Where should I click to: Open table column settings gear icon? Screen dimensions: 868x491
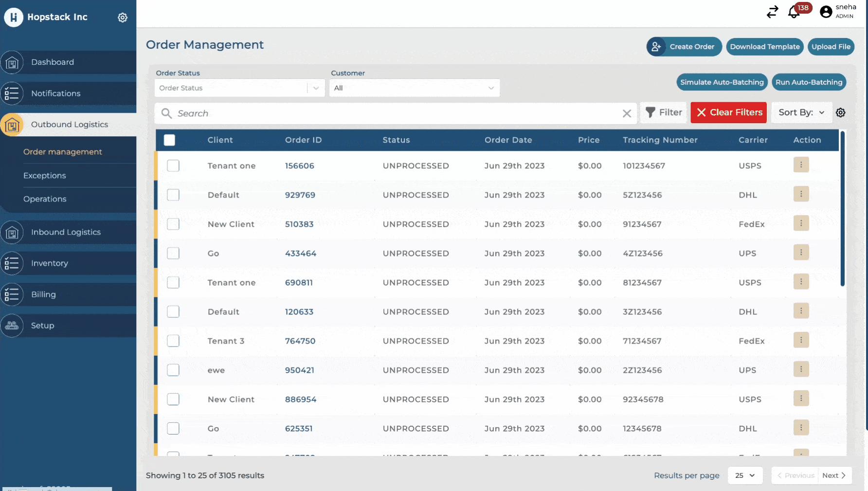tap(840, 113)
